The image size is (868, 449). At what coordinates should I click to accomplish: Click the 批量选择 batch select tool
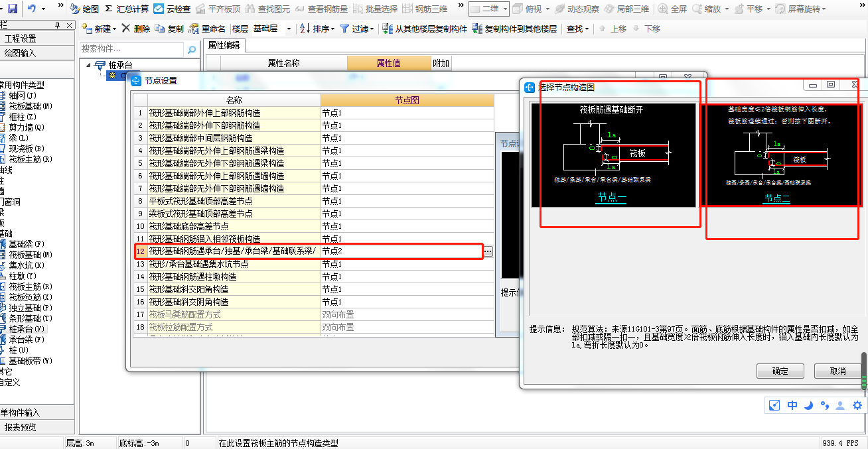click(x=375, y=9)
